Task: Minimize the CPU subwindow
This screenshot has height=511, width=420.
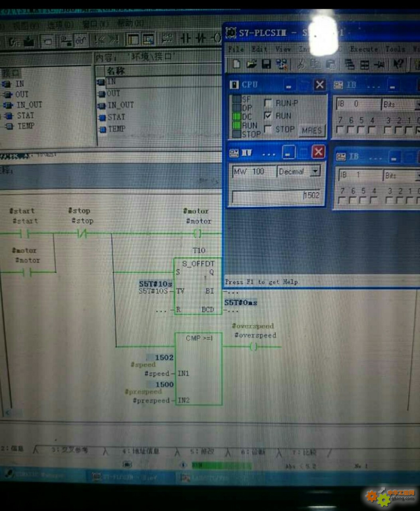Action: 289,85
